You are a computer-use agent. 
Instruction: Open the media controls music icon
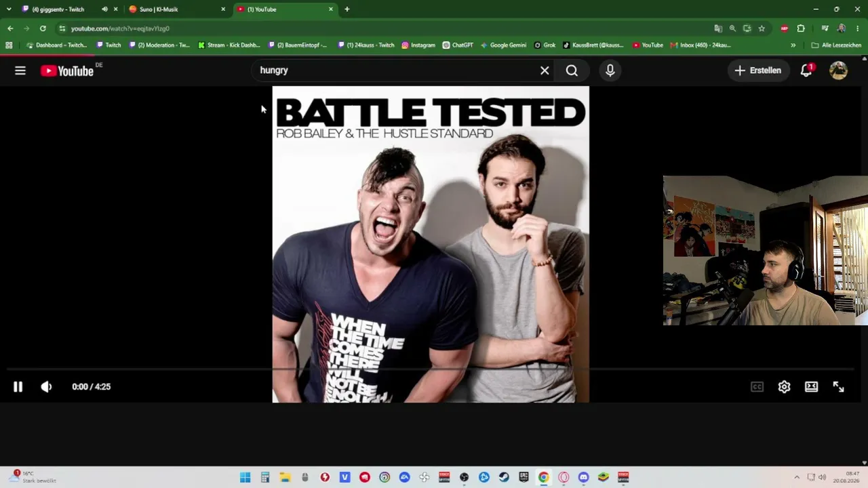click(x=825, y=28)
